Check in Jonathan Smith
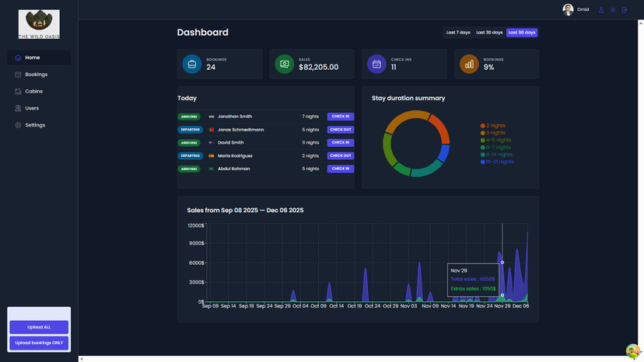Image resolution: width=644 pixels, height=362 pixels. point(341,117)
